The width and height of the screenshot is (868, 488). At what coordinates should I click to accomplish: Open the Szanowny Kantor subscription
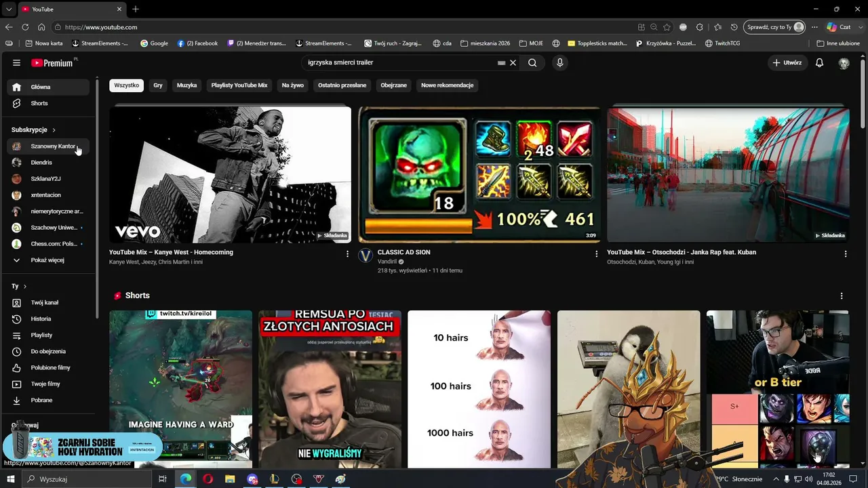pos(48,146)
